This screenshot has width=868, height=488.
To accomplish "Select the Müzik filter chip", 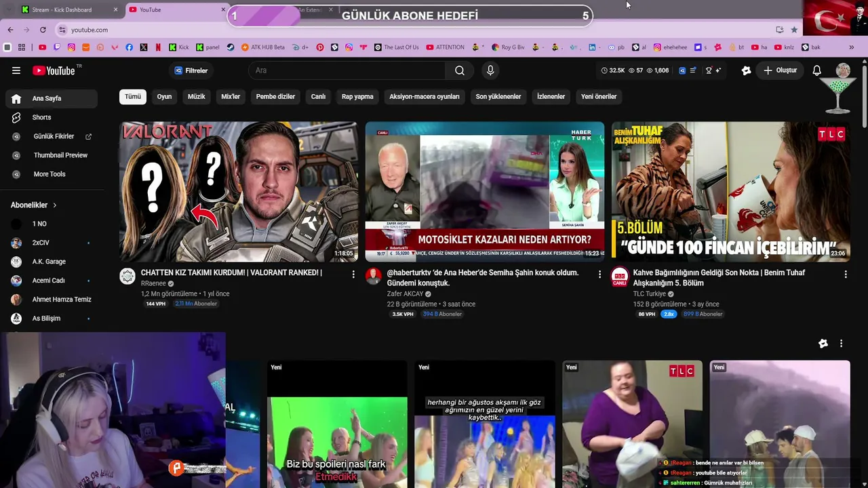I will pos(196,97).
